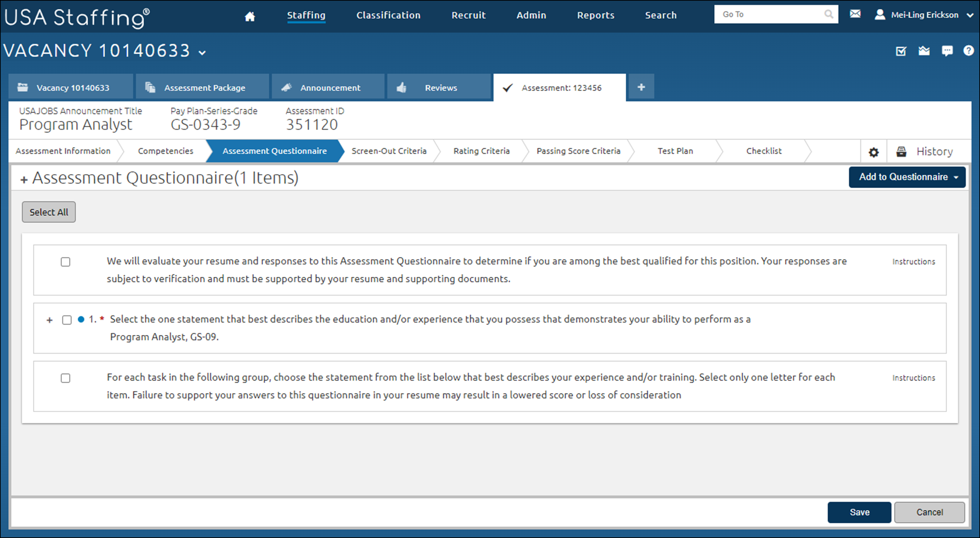Switch to the Assessment Package tab
This screenshot has height=538, width=980.
tap(202, 87)
